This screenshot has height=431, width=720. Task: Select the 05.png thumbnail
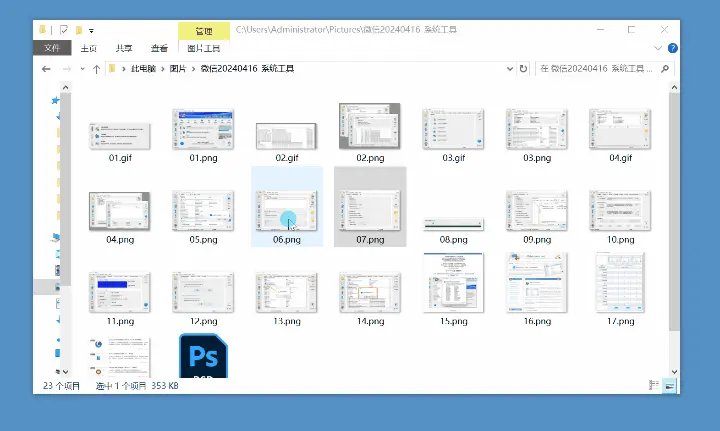click(203, 211)
